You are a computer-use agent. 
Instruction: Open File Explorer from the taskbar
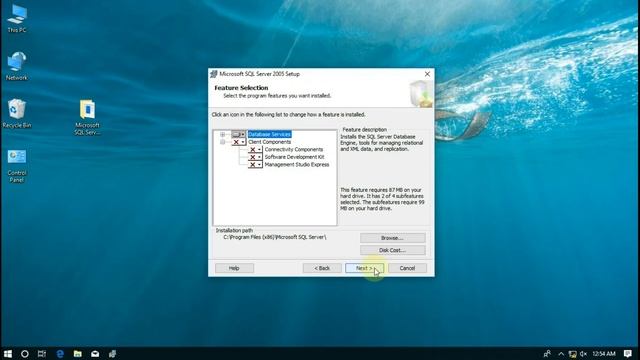(78, 354)
